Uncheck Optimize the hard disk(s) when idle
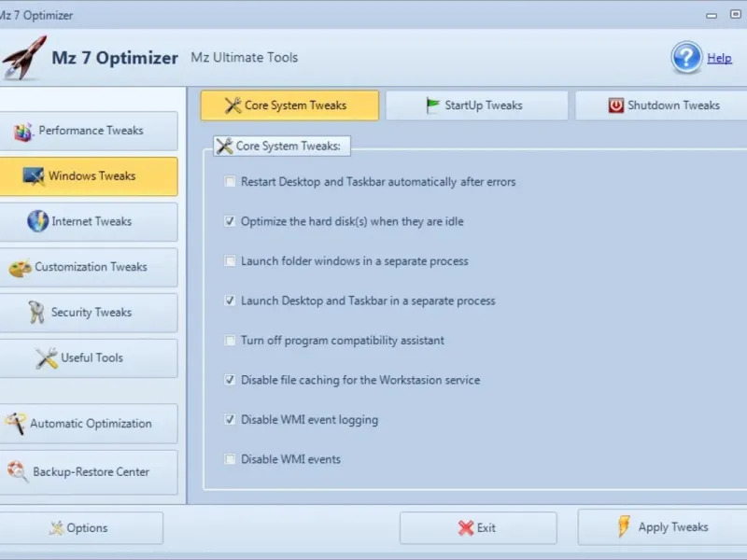747x560 pixels. pyautogui.click(x=230, y=221)
